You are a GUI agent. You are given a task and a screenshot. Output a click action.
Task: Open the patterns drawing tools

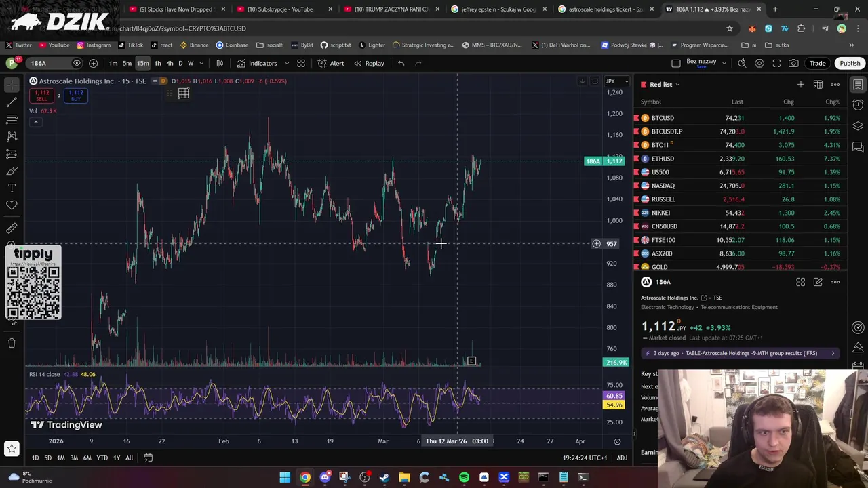point(12,136)
